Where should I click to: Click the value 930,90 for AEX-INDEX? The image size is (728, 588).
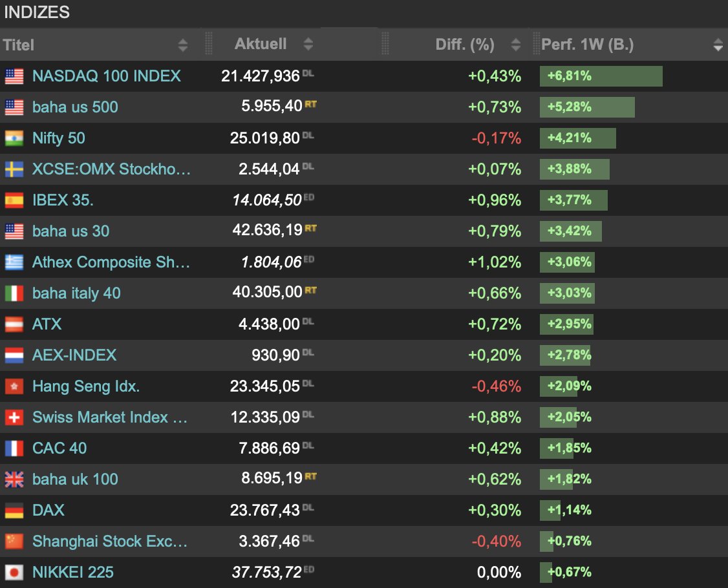coord(275,355)
